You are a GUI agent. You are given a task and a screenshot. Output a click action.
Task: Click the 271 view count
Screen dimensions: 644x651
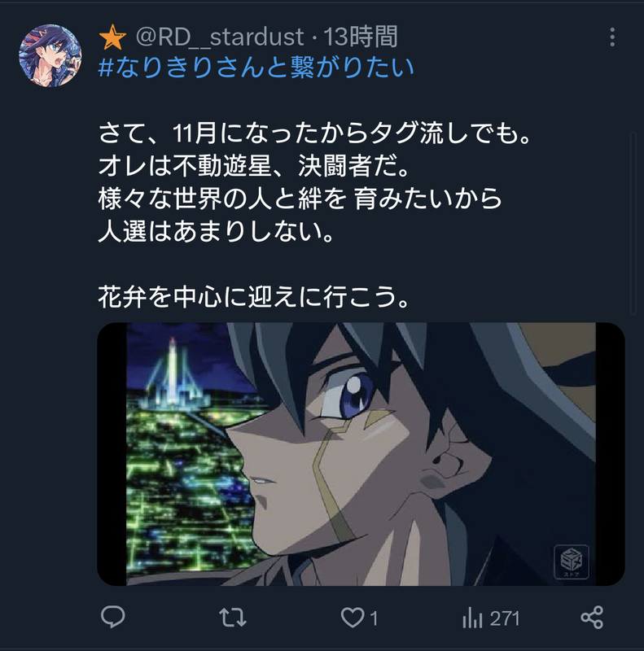point(505,618)
